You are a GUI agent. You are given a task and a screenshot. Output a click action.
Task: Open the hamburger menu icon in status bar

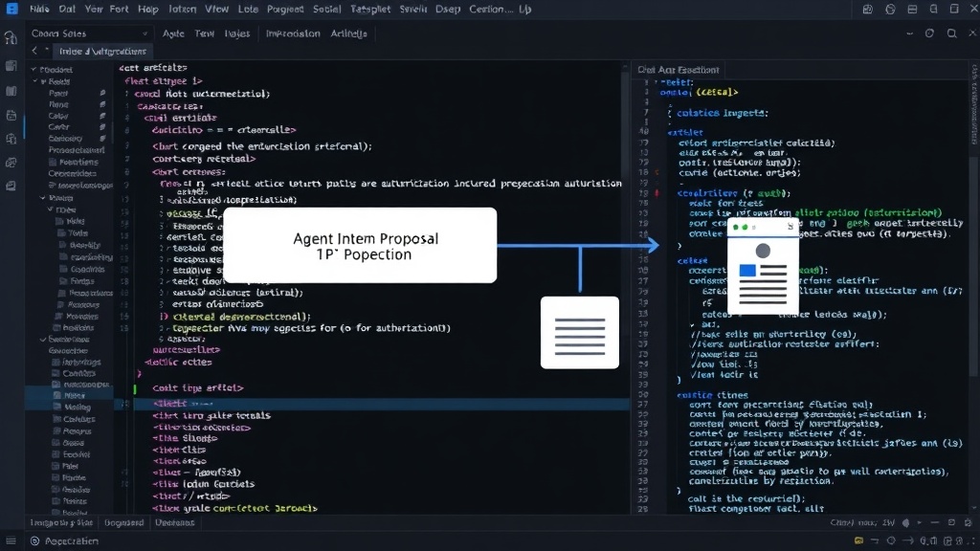coord(11,541)
